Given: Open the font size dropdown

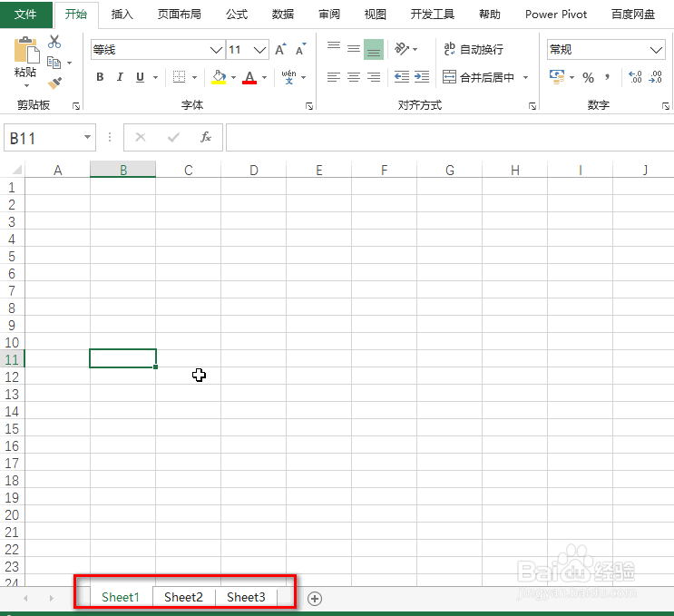Looking at the screenshot, I should point(259,50).
